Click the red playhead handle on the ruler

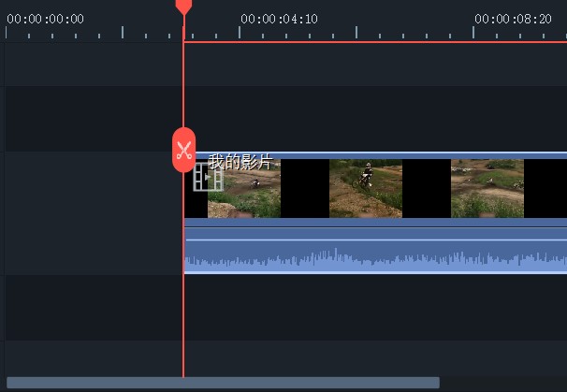(183, 7)
